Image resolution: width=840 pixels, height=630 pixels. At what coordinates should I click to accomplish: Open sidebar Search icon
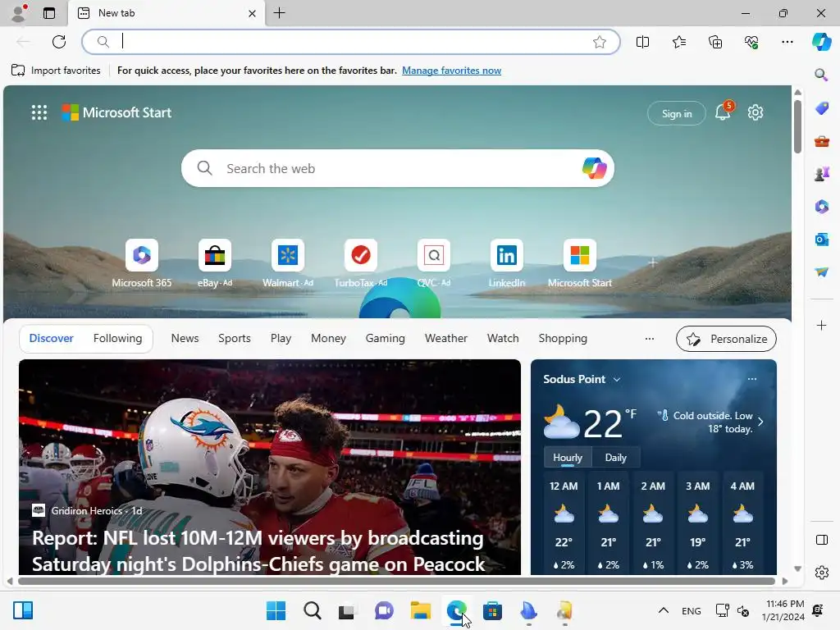pyautogui.click(x=821, y=75)
